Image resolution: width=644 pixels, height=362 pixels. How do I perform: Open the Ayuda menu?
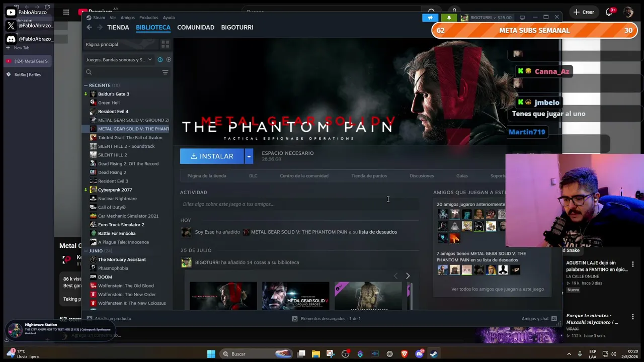169,18
